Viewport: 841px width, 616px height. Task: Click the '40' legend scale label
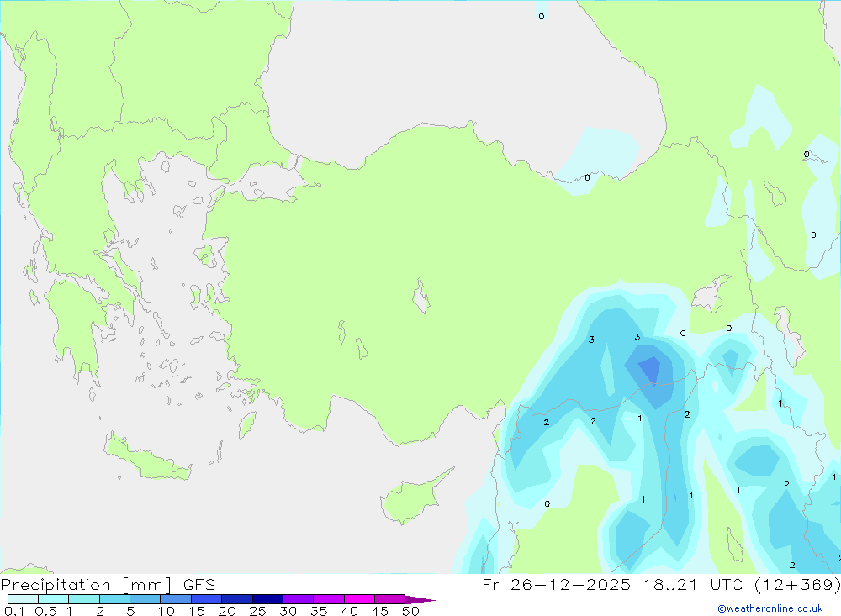350,611
